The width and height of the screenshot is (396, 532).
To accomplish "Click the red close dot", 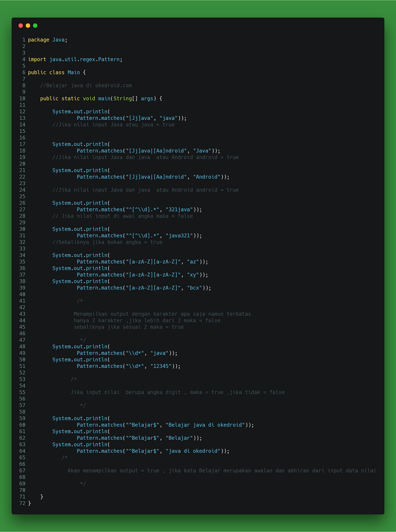I will (21, 26).
